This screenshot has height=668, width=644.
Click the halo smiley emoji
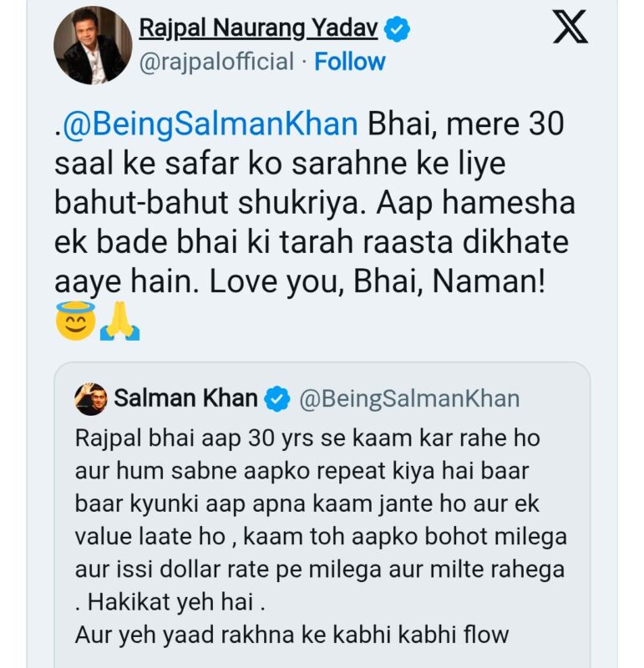click(75, 321)
